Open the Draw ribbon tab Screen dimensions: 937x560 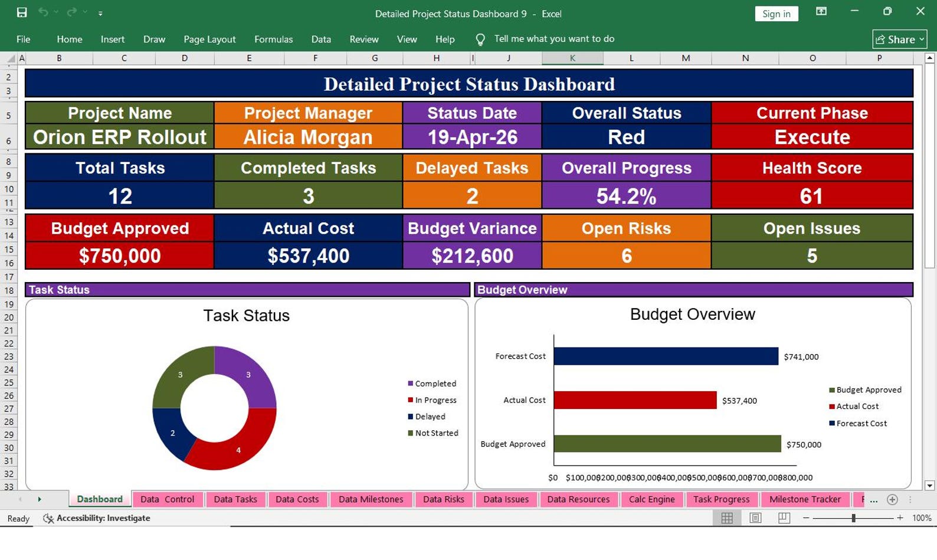tap(154, 39)
